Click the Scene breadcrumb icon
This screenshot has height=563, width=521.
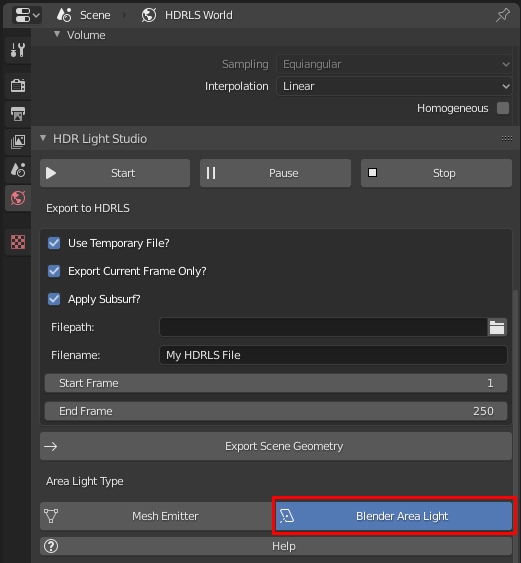64,15
